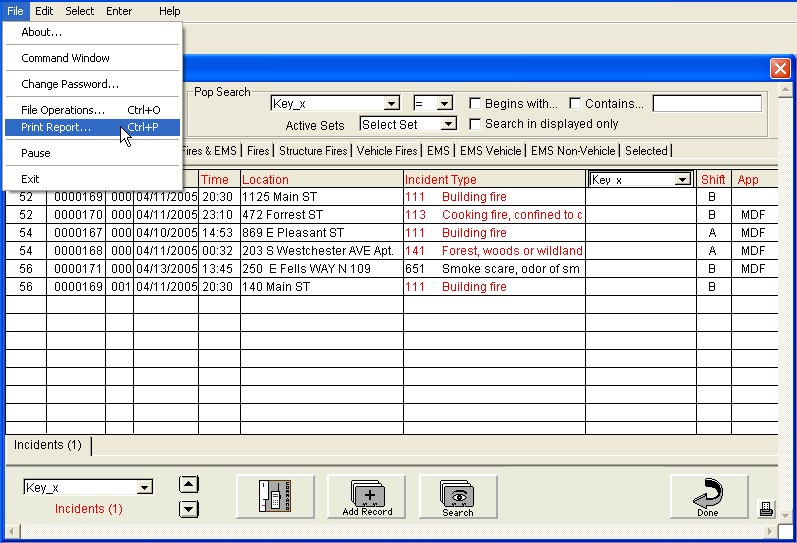Click incident number 0000171 cell

(76, 269)
